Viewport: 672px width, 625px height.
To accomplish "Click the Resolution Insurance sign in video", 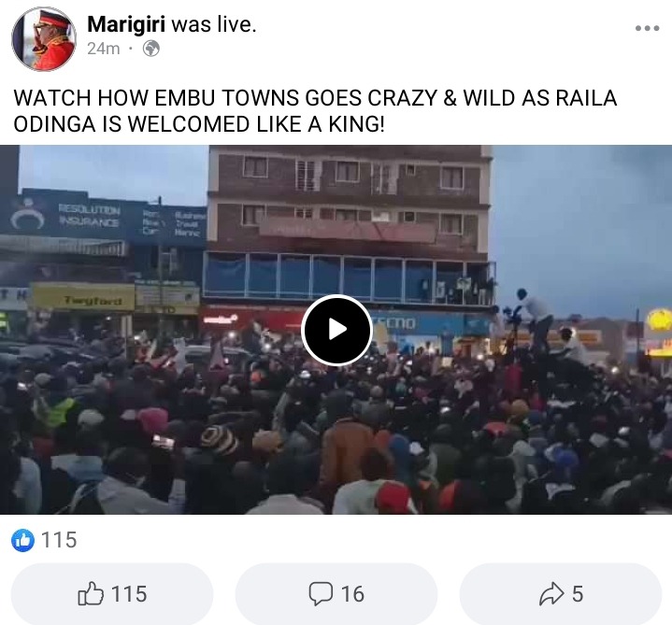I will tap(89, 216).
